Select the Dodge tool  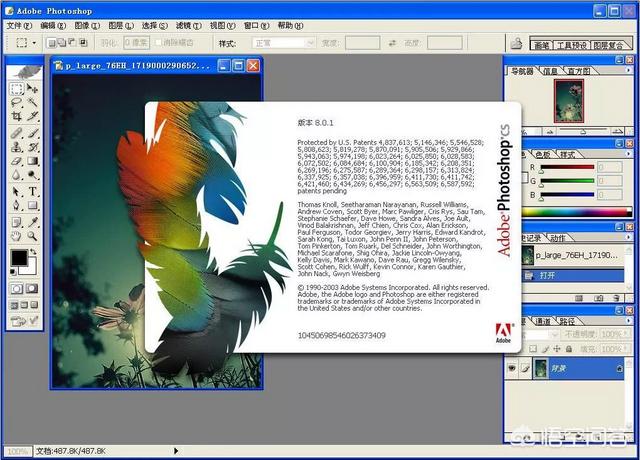(32, 175)
